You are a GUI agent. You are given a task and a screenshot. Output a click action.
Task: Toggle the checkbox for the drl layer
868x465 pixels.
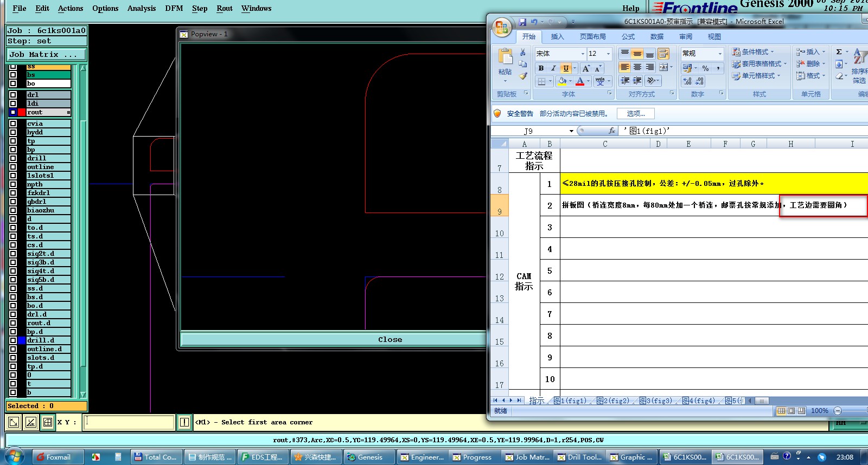pyautogui.click(x=13, y=95)
